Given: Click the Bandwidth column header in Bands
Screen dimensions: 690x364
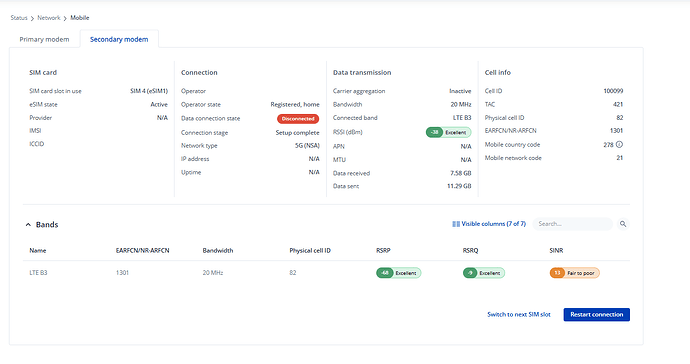Looking at the screenshot, I should [218, 250].
